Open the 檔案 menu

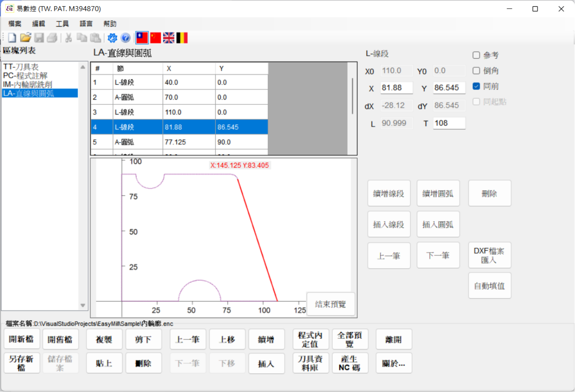click(x=15, y=24)
